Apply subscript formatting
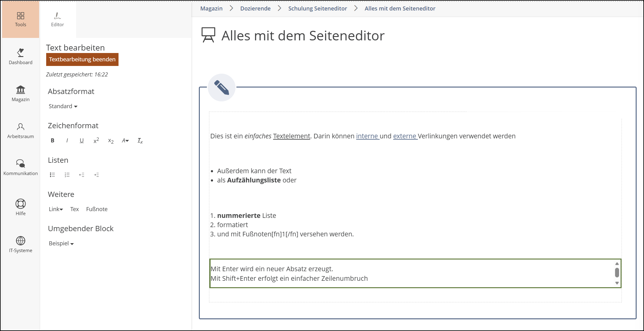Image resolution: width=644 pixels, height=331 pixels. tap(111, 141)
